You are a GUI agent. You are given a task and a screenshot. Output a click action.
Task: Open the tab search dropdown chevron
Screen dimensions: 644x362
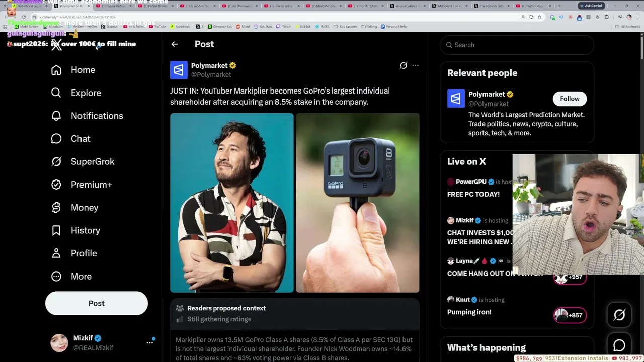pos(5,6)
